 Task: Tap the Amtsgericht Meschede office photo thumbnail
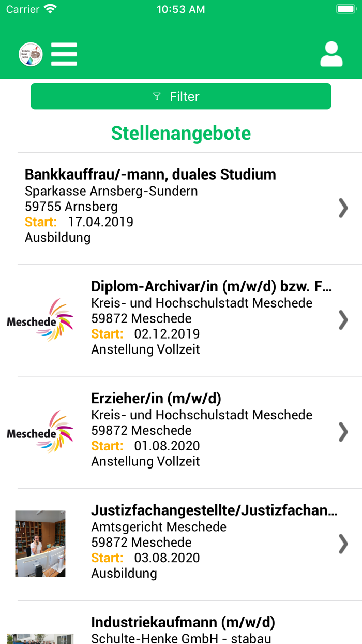tap(40, 544)
